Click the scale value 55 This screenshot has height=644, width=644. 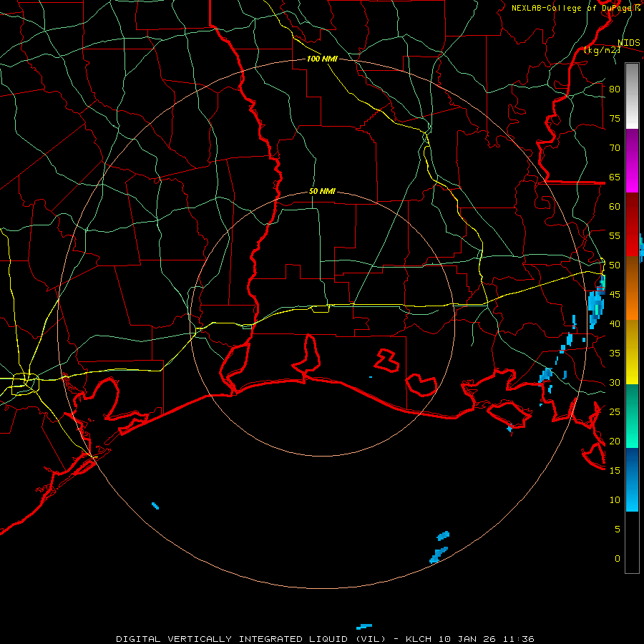click(x=615, y=235)
